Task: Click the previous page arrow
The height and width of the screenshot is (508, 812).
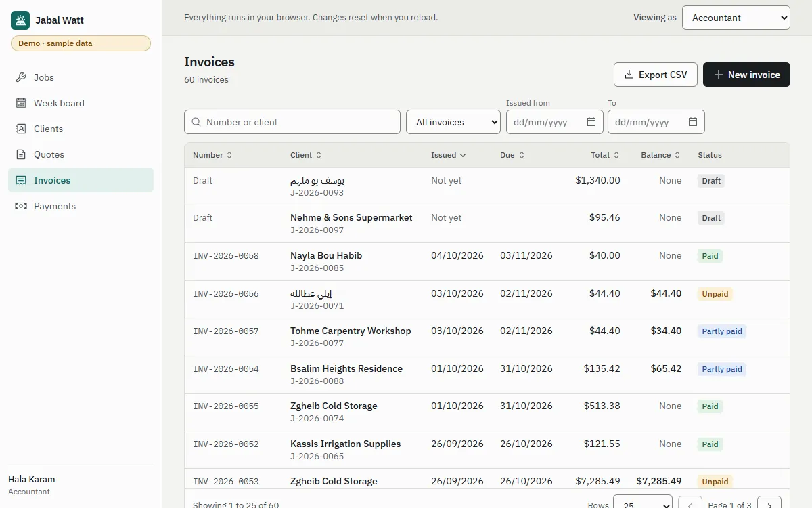Action: point(690,503)
